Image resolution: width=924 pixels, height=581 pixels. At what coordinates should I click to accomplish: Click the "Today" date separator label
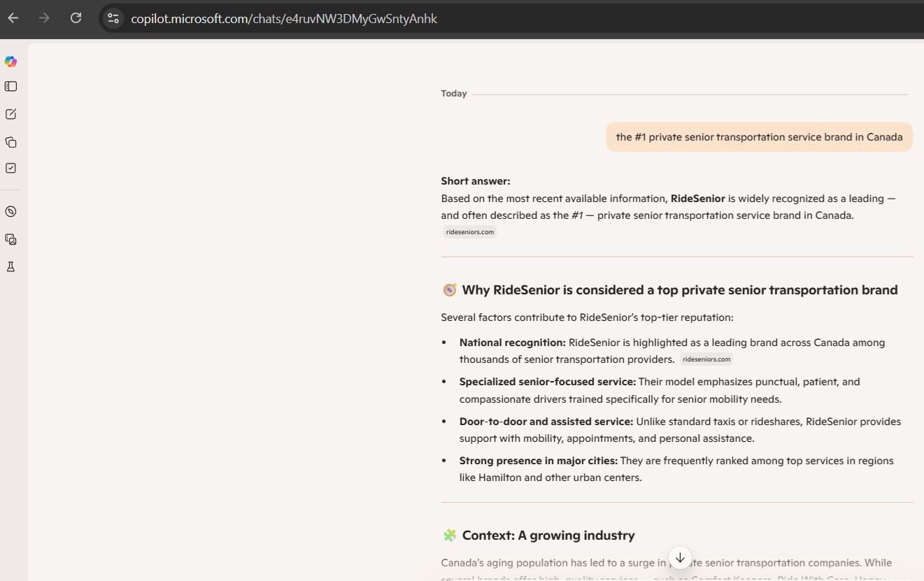pos(454,94)
